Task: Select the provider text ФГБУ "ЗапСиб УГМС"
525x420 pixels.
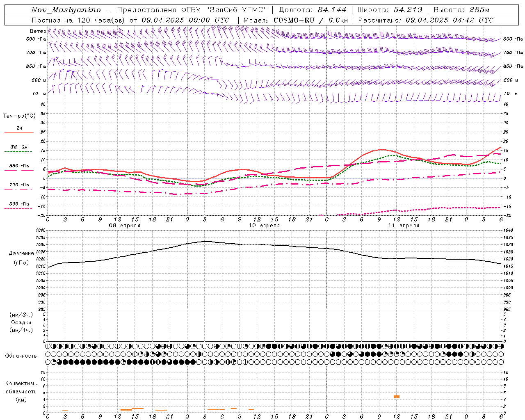Action: pos(225,10)
